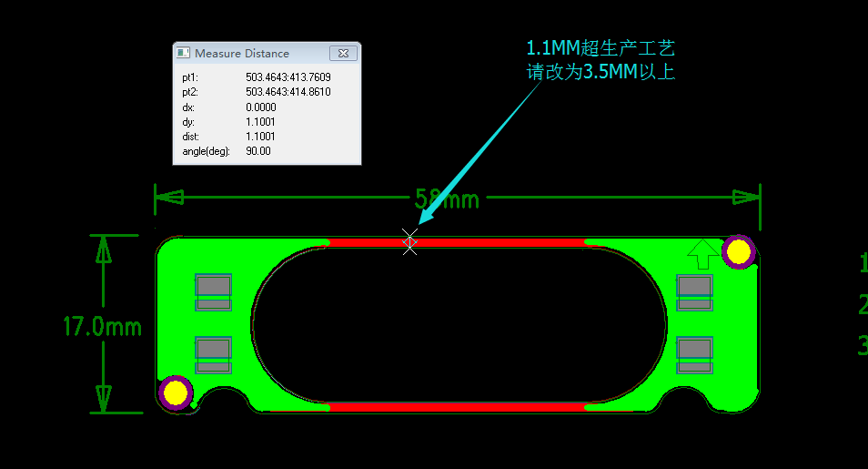Click the Measure Distance title bar icon
The image size is (868, 469).
[x=183, y=54]
